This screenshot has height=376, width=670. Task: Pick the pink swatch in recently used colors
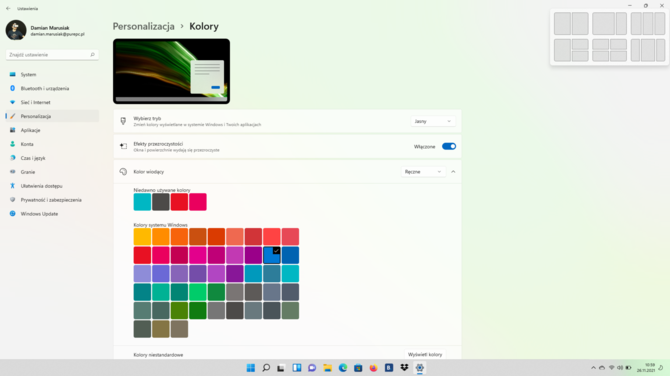198,202
